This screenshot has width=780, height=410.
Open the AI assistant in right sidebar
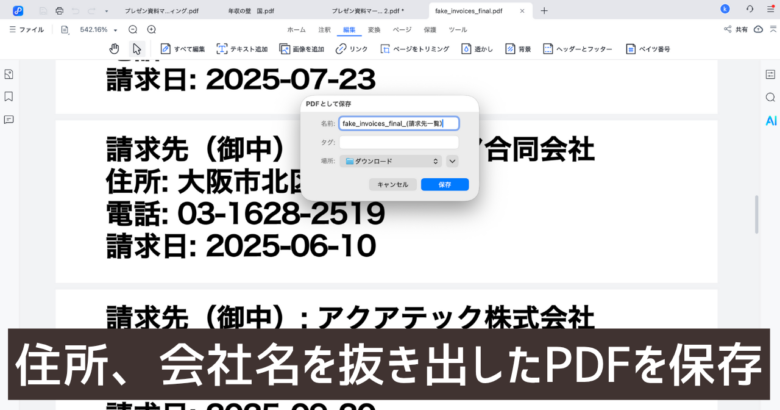pyautogui.click(x=770, y=120)
